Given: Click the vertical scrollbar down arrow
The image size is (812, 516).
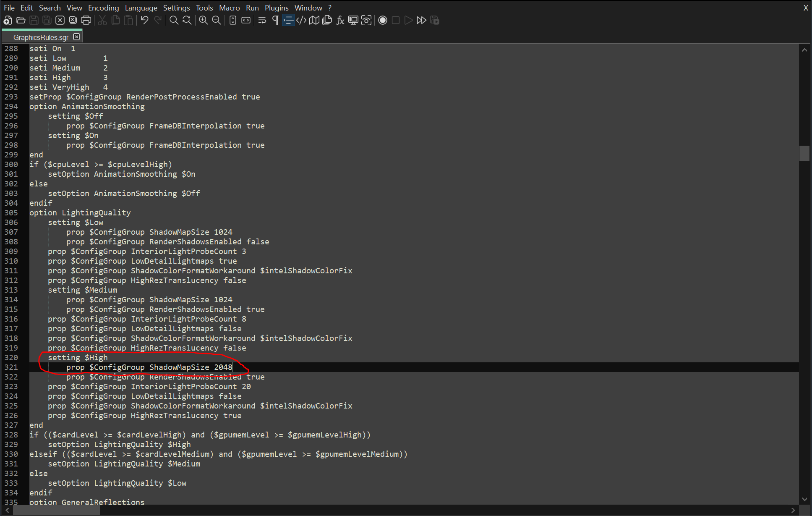Looking at the screenshot, I should (x=804, y=499).
